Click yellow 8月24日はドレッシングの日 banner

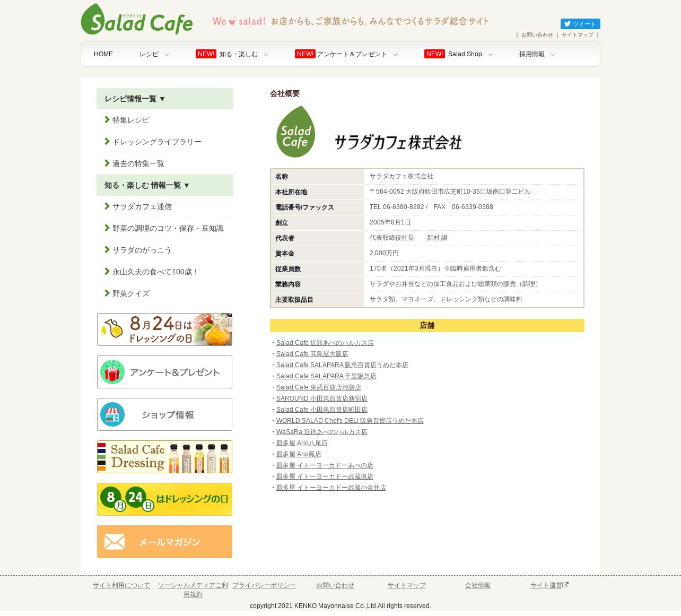(164, 499)
